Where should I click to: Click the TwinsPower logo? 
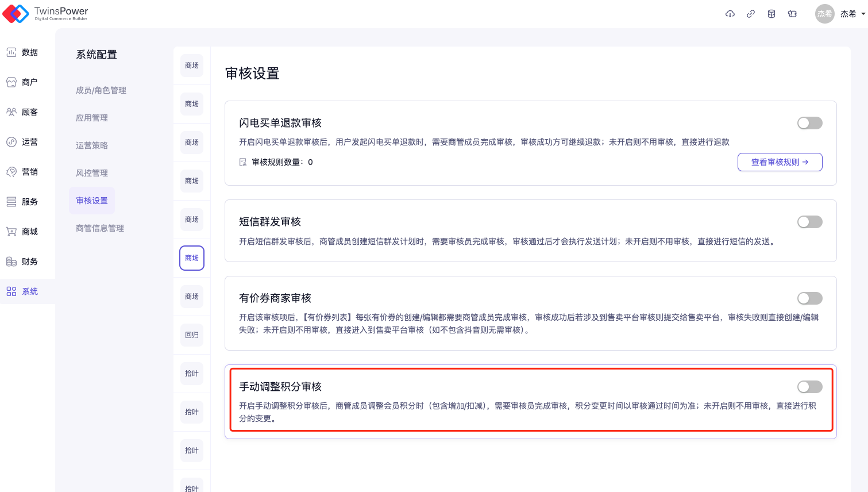click(x=45, y=13)
